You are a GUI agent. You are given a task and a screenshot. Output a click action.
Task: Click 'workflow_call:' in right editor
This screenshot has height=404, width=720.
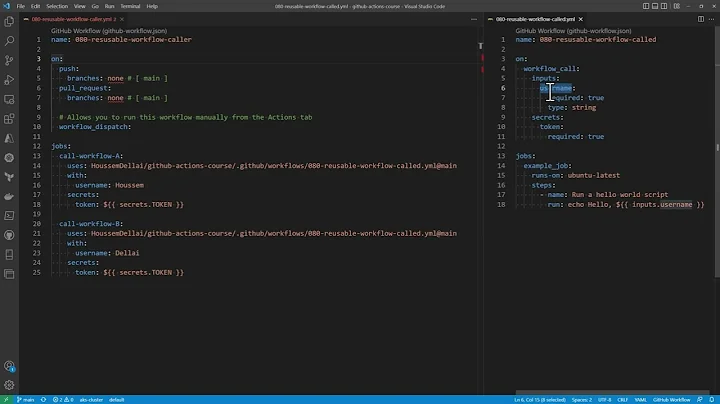point(551,69)
